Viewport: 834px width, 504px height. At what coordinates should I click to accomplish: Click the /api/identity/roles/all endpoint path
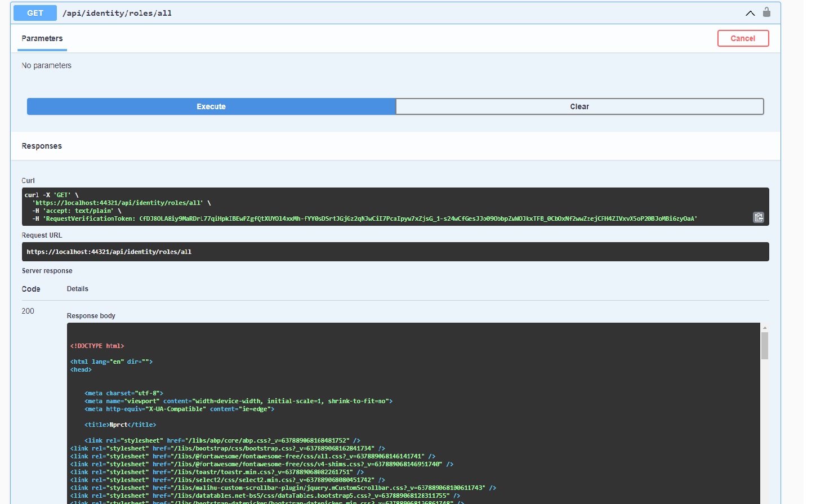tap(117, 13)
